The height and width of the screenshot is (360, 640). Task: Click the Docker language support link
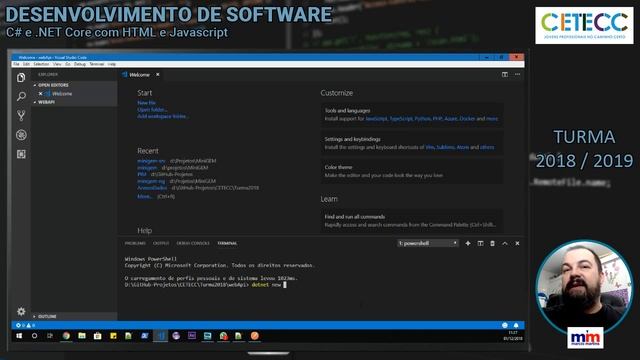[x=467, y=119]
